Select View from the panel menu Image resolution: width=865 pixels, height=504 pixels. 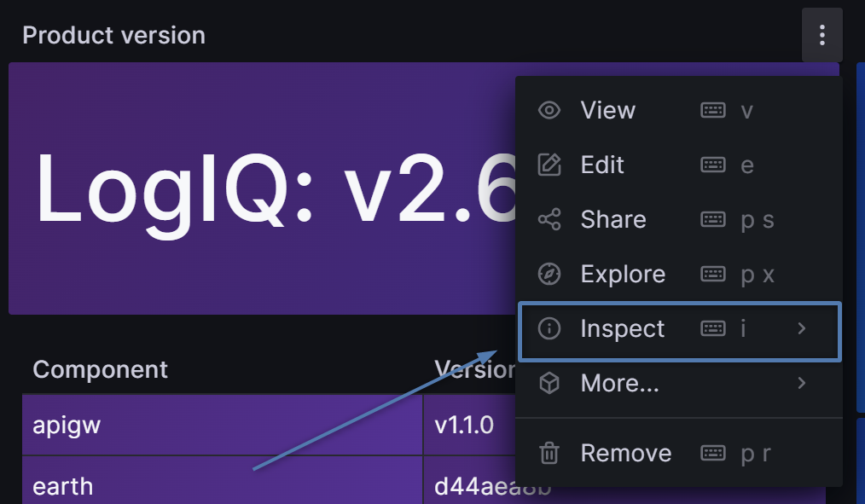point(607,110)
